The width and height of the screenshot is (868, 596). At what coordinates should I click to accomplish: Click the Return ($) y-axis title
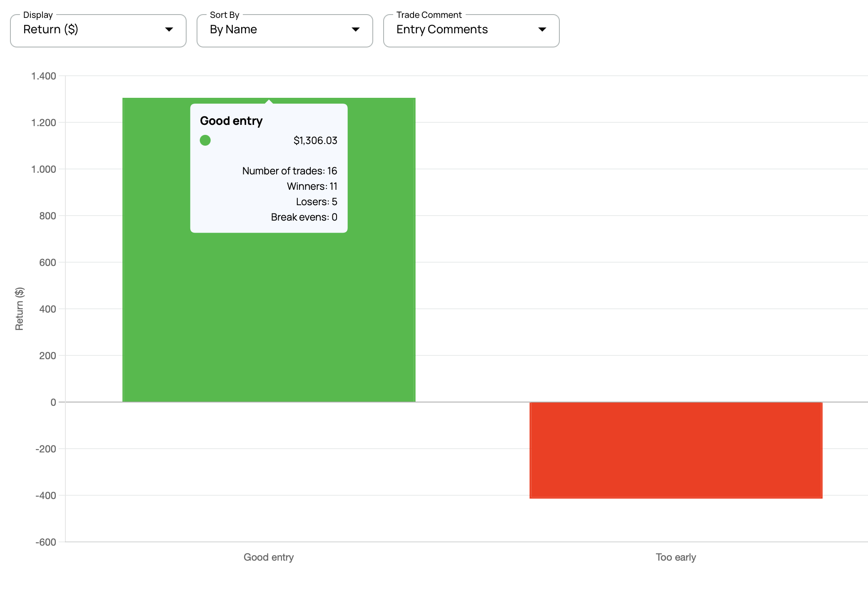(20, 309)
